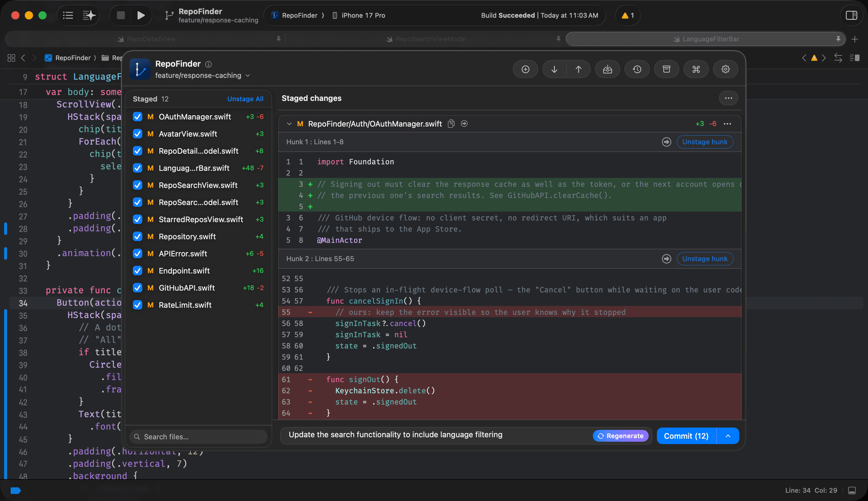Navigate back in the editor history
Screen dimensions: 868x501
(23, 58)
